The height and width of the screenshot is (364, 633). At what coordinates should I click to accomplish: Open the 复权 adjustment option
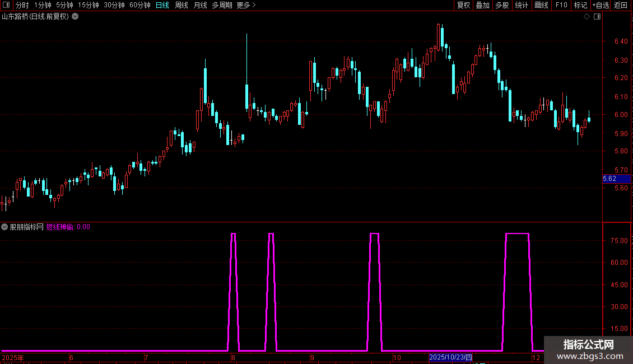[x=463, y=5]
